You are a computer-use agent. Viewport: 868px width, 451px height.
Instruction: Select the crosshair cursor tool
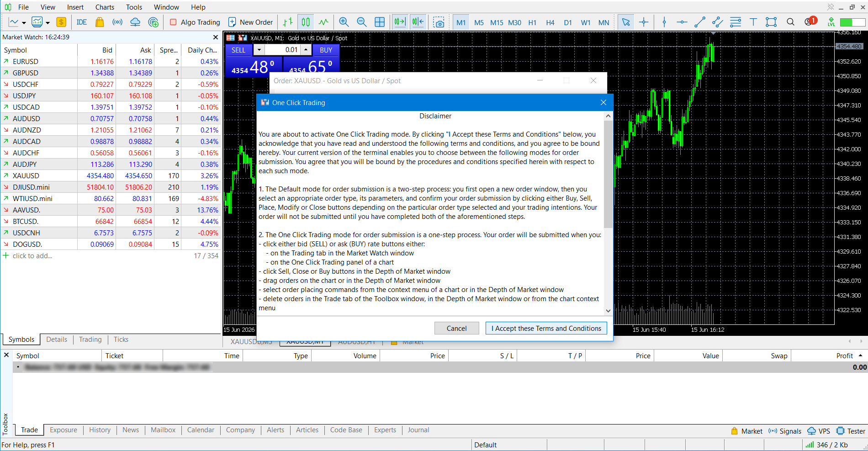point(644,22)
